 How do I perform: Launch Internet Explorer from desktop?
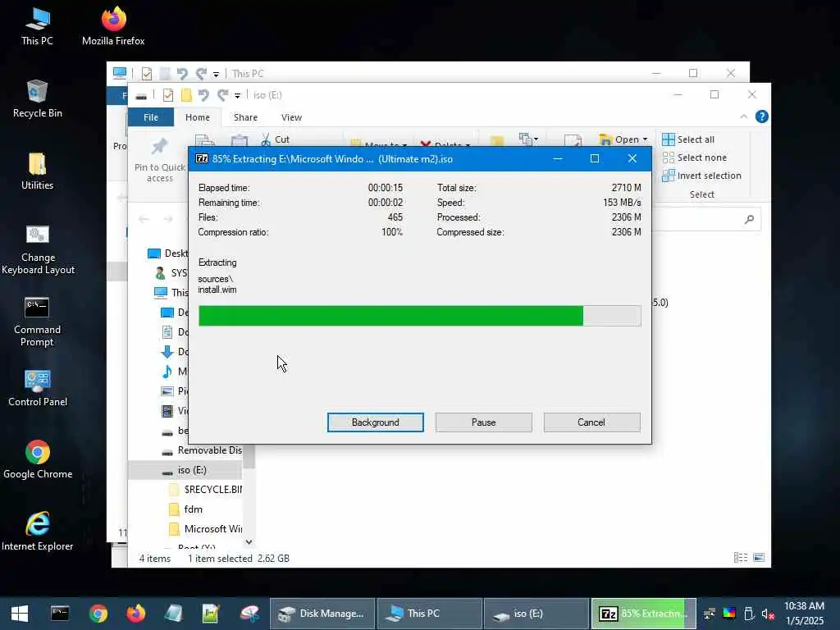point(38,532)
